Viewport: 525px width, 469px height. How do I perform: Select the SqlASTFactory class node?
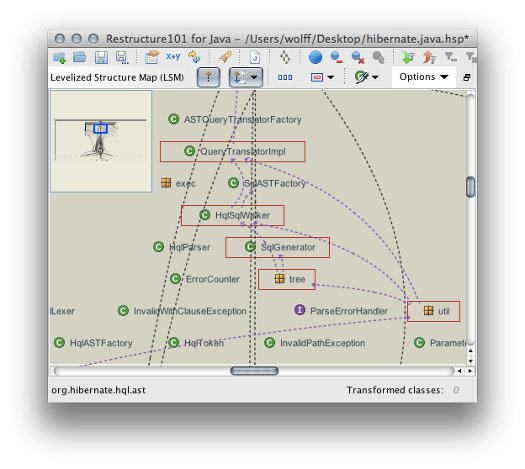pos(267,183)
